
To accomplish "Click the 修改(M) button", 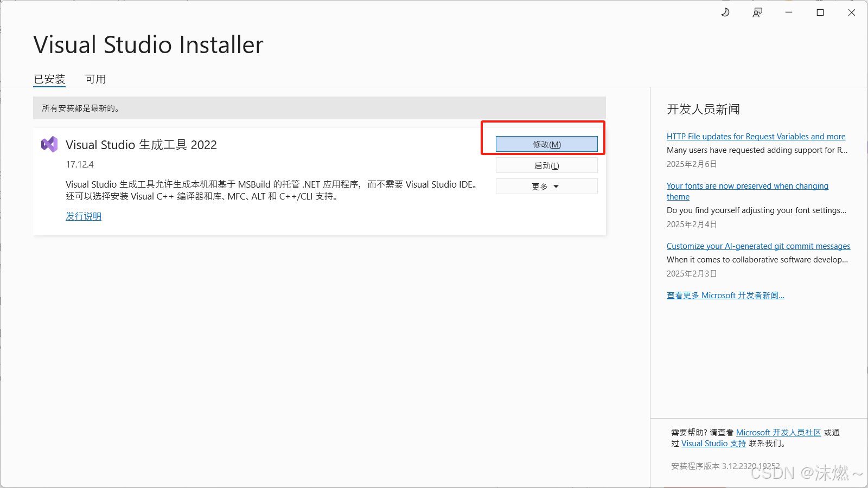I will coord(547,144).
